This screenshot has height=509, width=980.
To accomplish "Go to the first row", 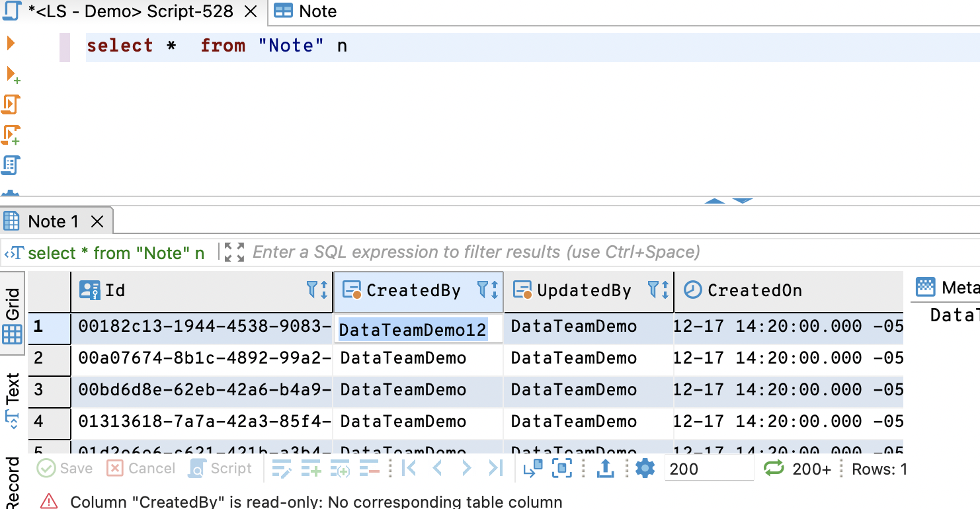I will 409,469.
